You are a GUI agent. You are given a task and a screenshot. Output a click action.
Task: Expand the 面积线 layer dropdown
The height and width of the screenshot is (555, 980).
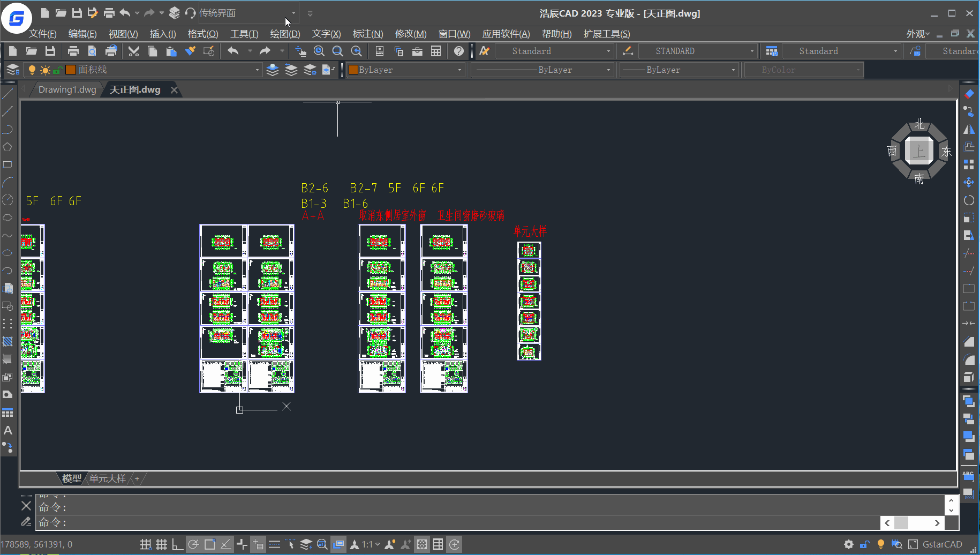257,70
